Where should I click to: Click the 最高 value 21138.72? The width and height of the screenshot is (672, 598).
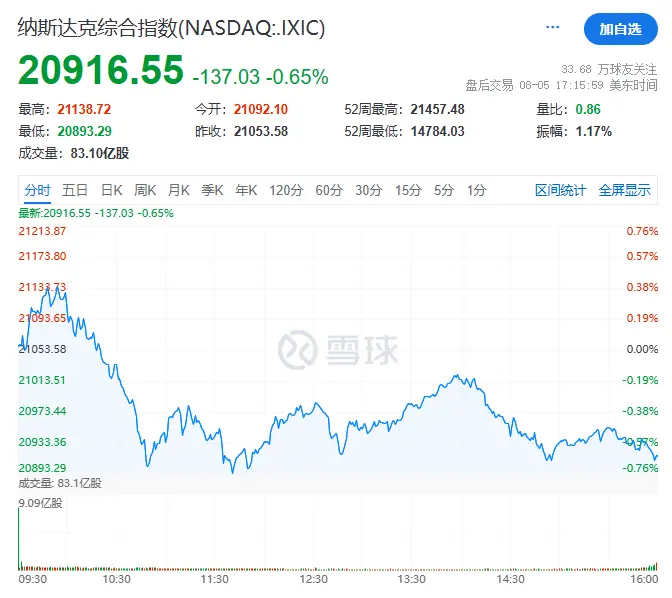(x=84, y=109)
